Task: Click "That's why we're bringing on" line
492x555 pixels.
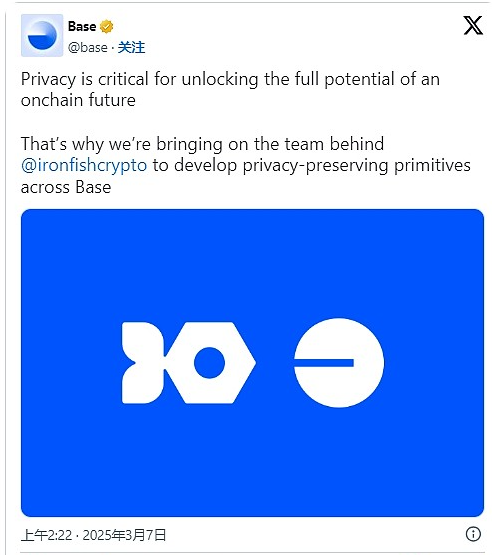Action: pyautogui.click(x=202, y=144)
